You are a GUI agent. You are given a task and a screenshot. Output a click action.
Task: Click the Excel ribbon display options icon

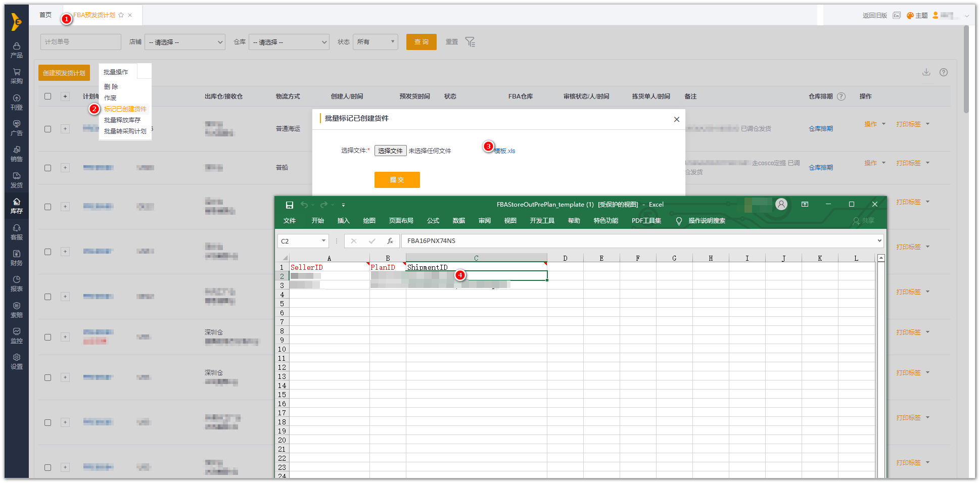[805, 204]
